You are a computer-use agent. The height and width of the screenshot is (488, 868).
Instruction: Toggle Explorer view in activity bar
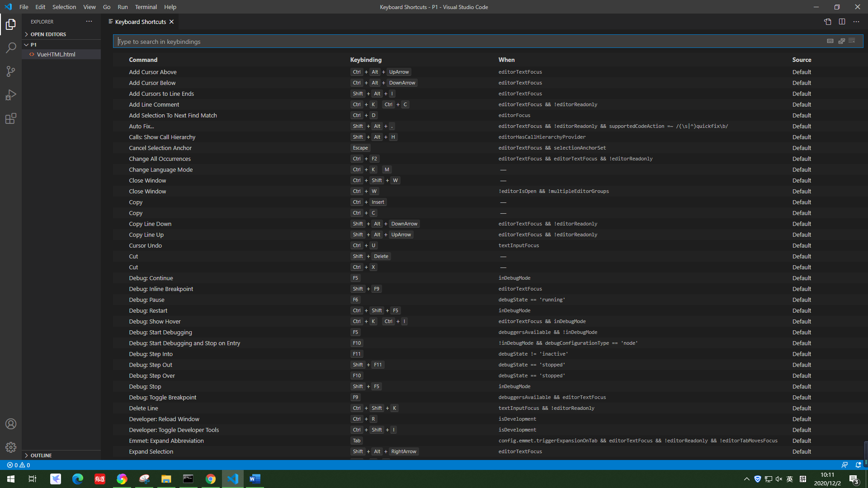tap(11, 24)
